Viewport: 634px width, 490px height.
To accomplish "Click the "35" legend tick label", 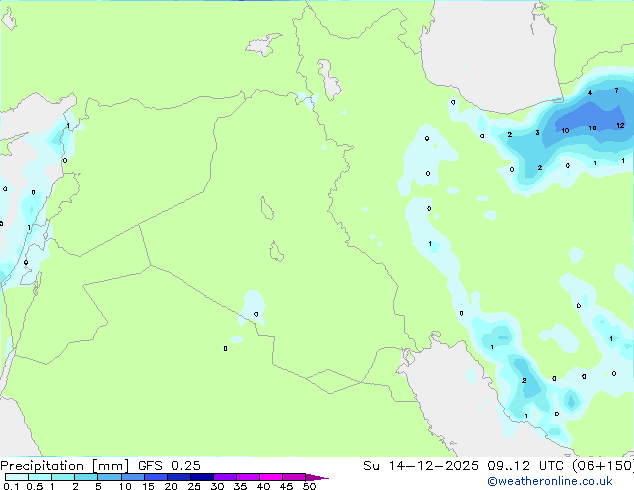I will (240, 486).
